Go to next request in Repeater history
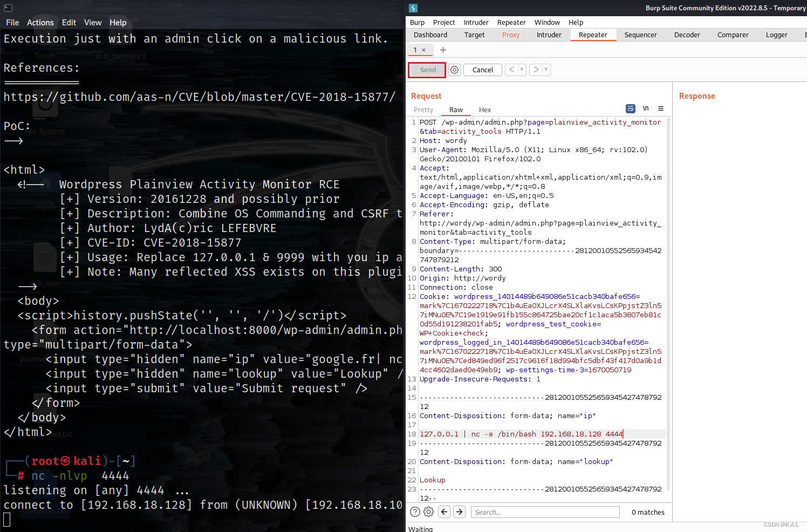 (536, 70)
